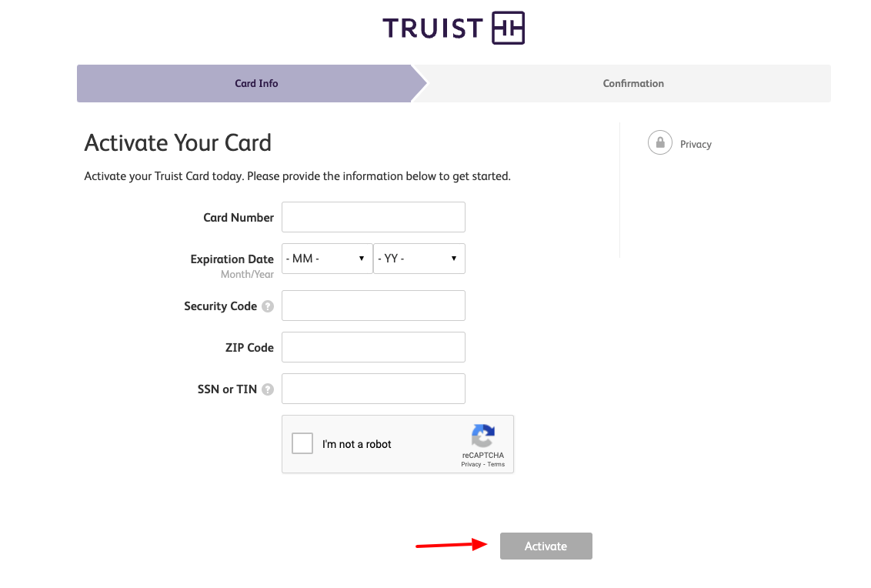
Task: Select the question mark beside Security Code
Action: (267, 306)
